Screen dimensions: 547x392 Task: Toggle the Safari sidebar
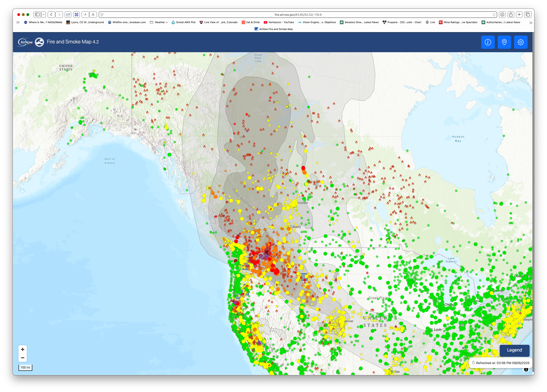pyautogui.click(x=37, y=15)
